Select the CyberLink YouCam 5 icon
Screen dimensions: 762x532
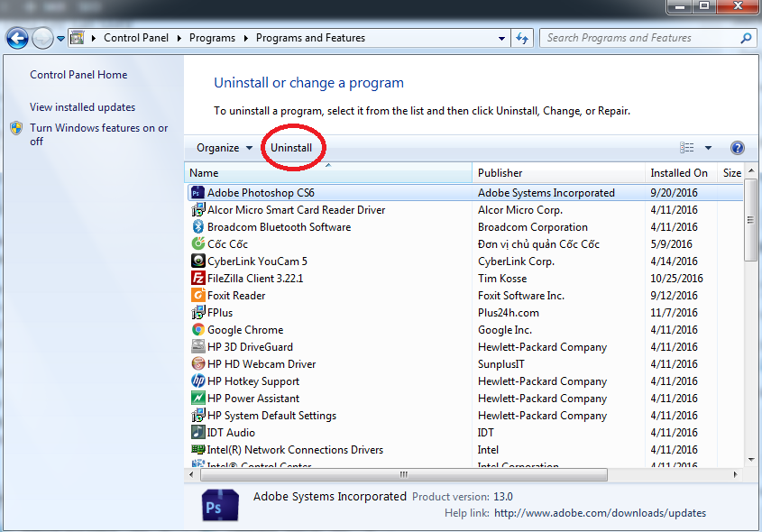198,261
